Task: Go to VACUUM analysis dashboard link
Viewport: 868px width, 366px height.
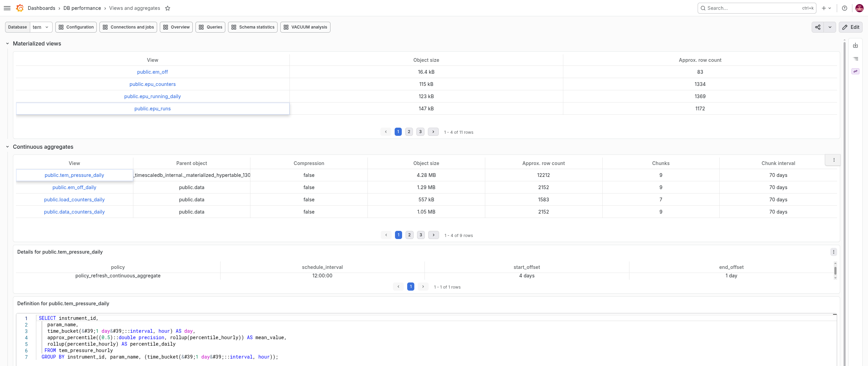Action: (x=305, y=27)
